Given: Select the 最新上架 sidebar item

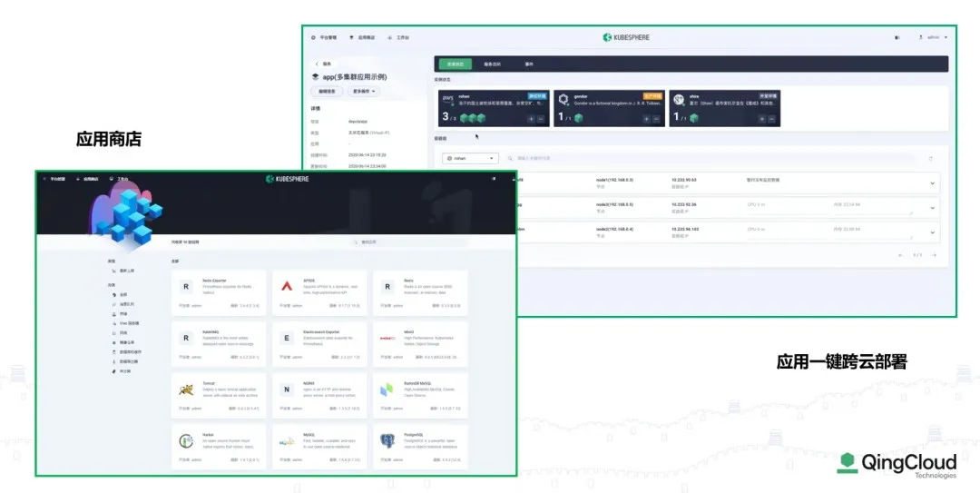Looking at the screenshot, I should (123, 271).
